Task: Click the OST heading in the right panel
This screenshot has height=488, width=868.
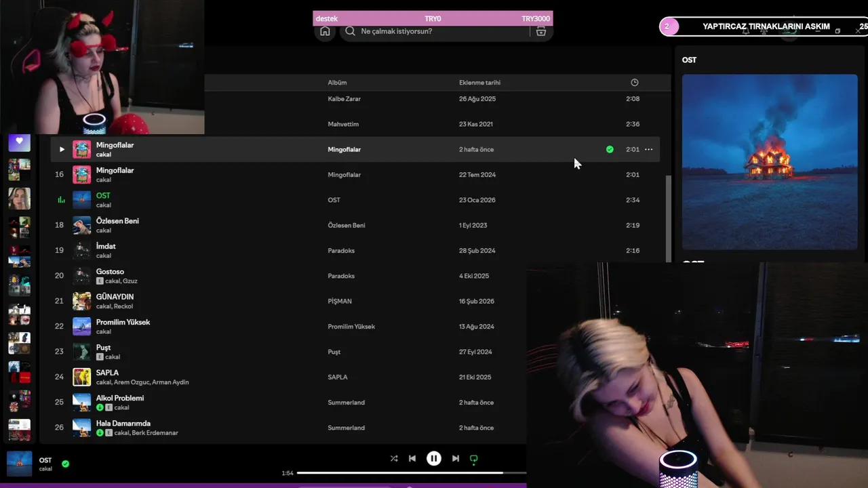Action: click(x=689, y=60)
